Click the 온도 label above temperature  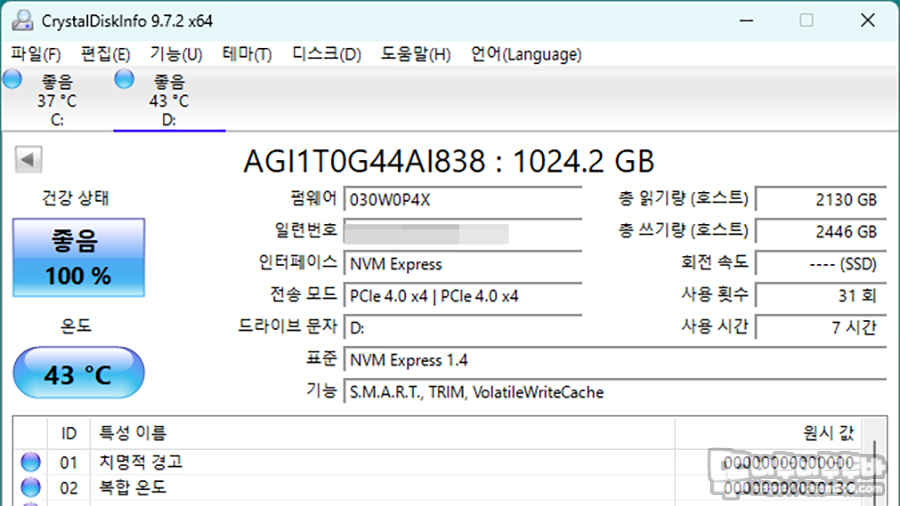point(76,326)
